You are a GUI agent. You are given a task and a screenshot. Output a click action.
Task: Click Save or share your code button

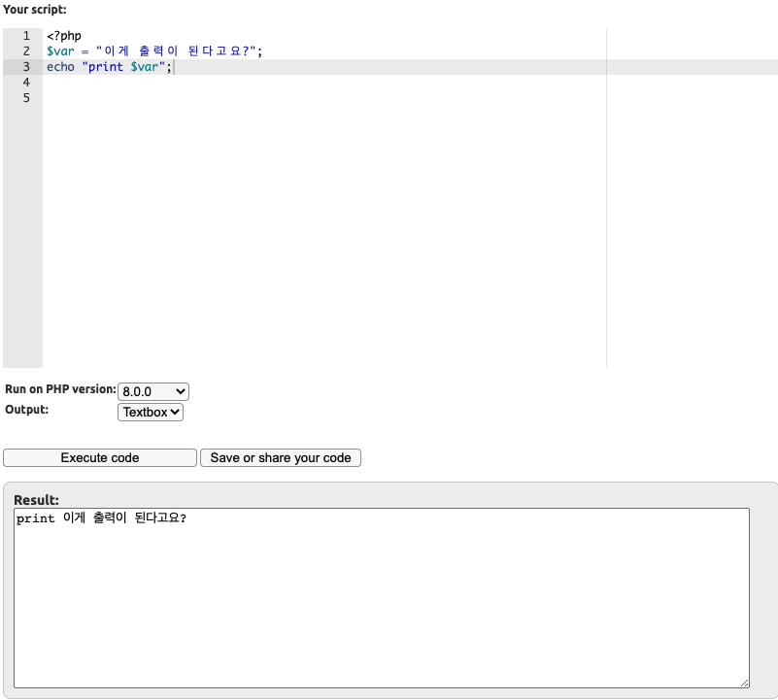tap(281, 457)
